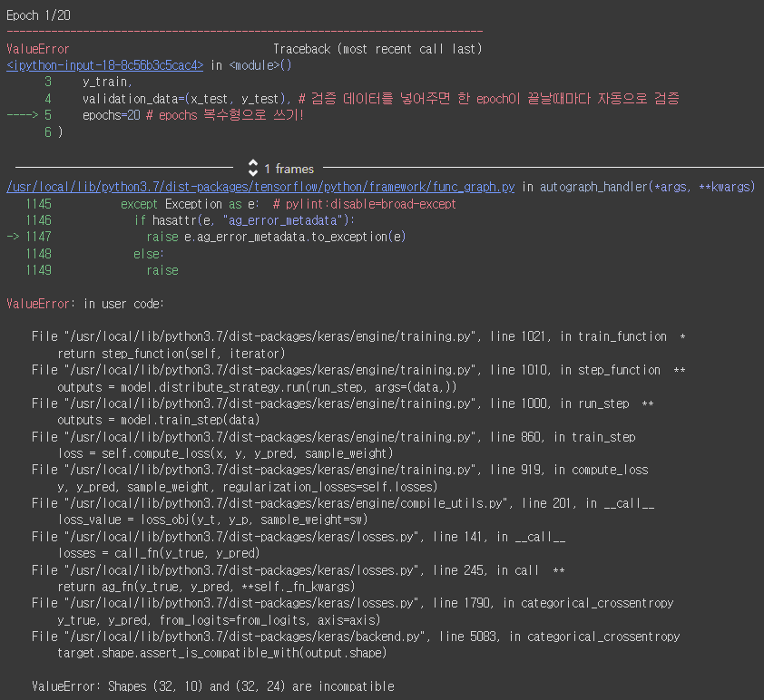The height and width of the screenshot is (700, 764).
Task: Click the 'line 1000, in run_step' row
Action: pos(343,404)
